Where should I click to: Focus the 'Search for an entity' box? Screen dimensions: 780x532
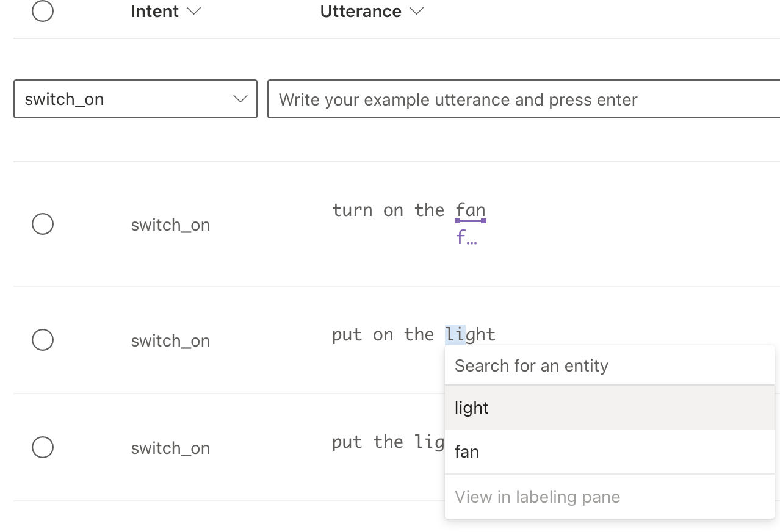click(609, 365)
